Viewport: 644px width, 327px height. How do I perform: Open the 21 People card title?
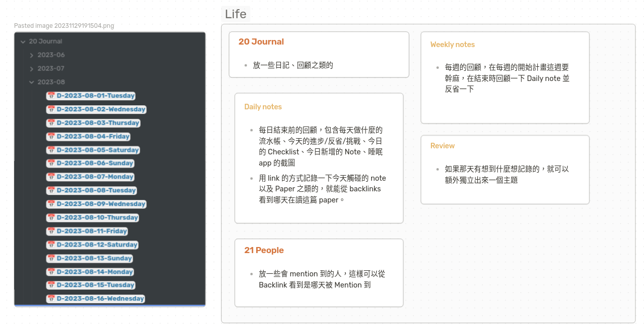(x=264, y=250)
